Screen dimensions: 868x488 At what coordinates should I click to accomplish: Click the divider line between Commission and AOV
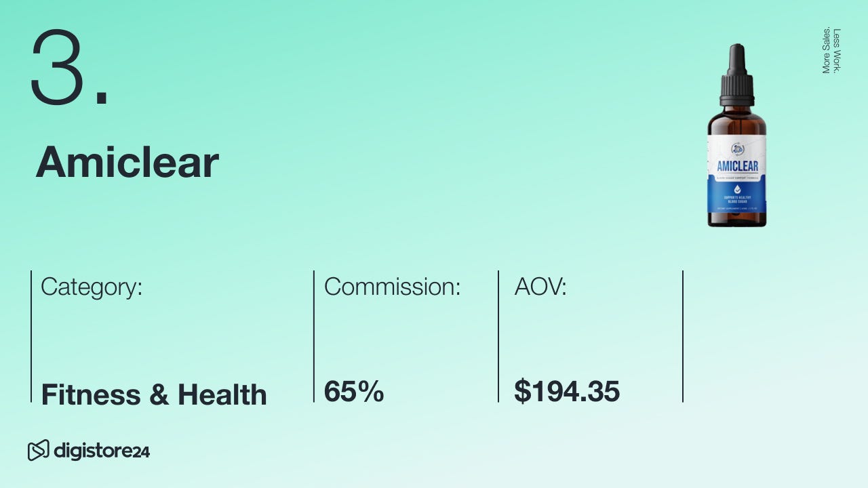(498, 336)
